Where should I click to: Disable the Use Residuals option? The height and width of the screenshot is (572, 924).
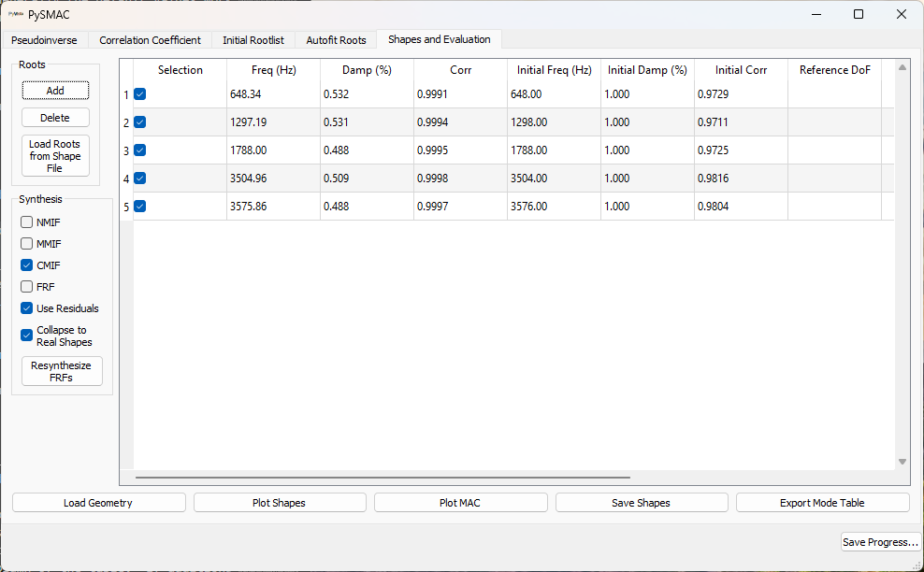point(26,308)
